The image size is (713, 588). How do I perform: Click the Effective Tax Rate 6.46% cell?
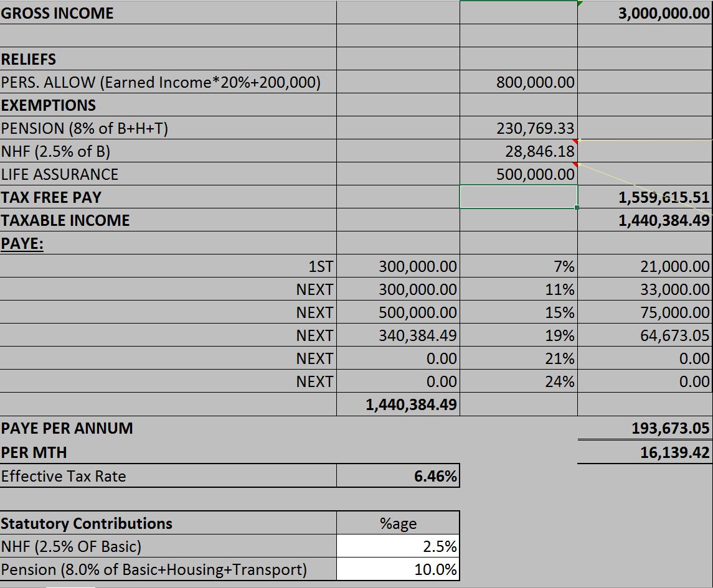pos(435,477)
